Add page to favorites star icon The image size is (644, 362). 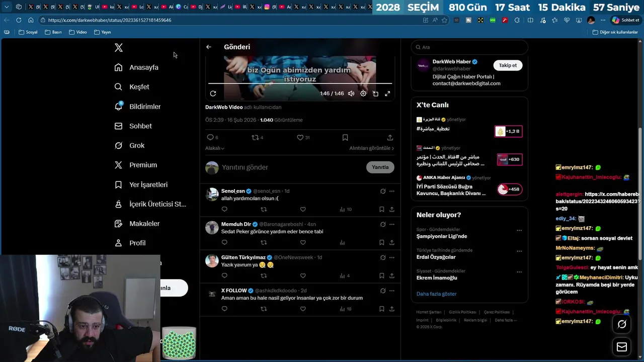[x=444, y=20]
